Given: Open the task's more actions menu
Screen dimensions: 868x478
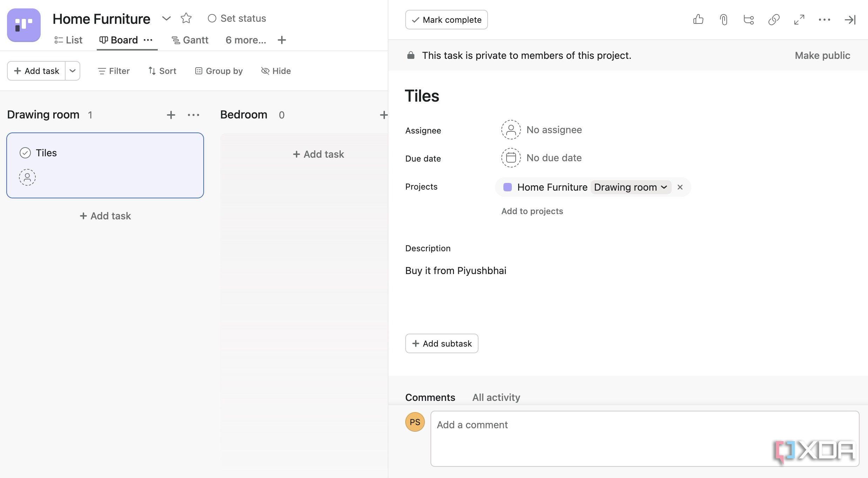Looking at the screenshot, I should [824, 20].
